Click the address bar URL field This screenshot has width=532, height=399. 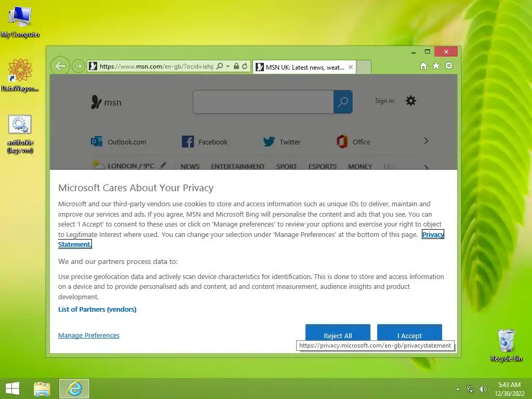(x=156, y=66)
